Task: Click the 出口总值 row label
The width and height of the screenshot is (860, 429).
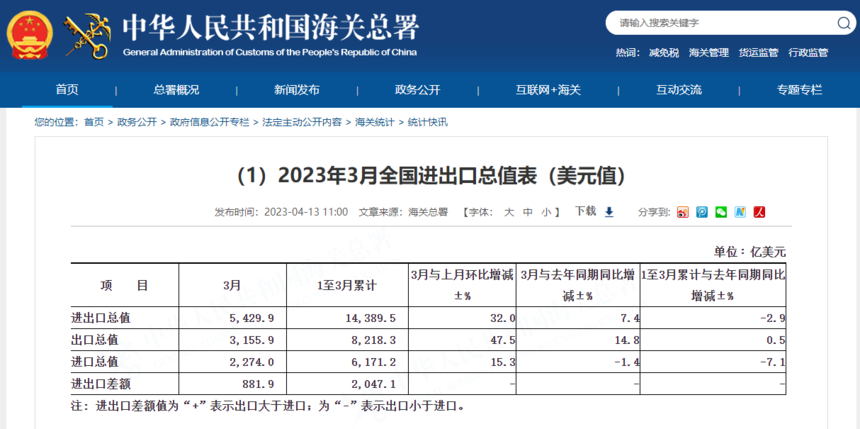Action: [95, 340]
